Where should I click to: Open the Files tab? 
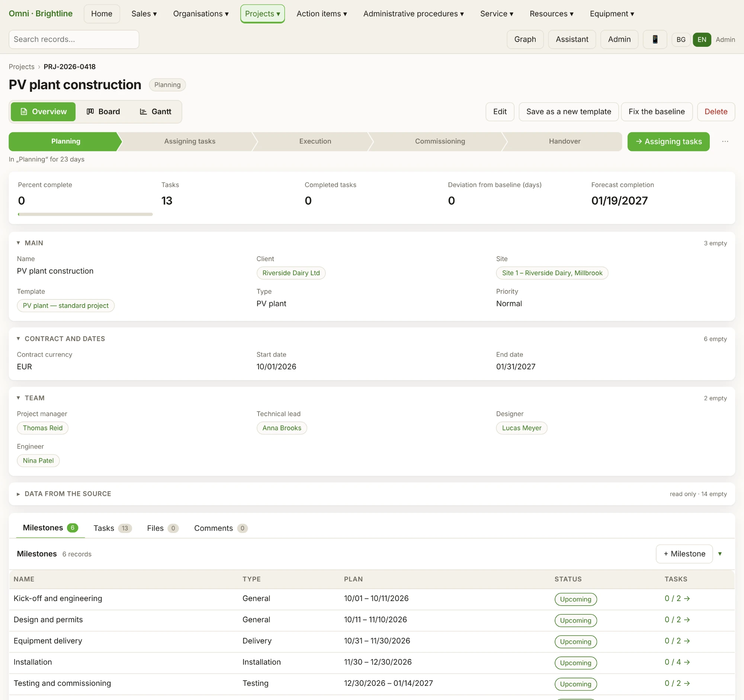click(163, 528)
